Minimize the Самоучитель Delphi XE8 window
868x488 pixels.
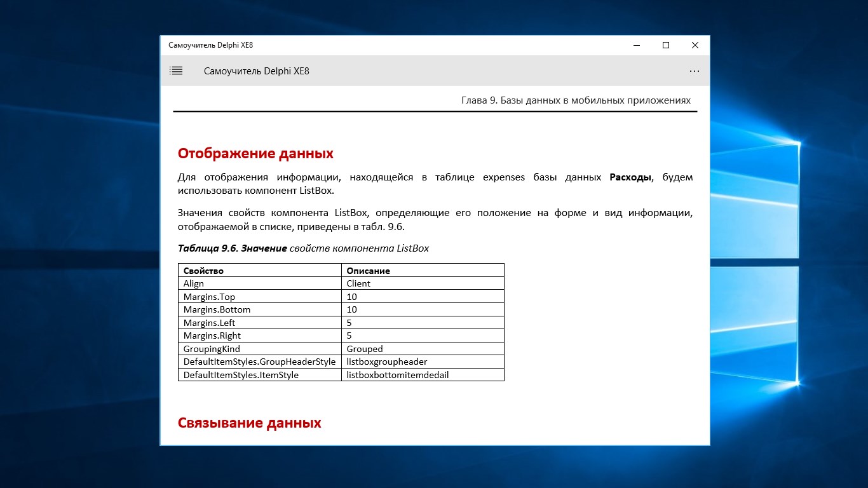(637, 45)
